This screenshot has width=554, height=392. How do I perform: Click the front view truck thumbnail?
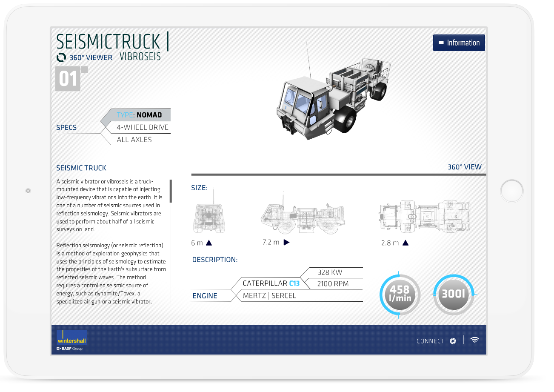click(209, 218)
